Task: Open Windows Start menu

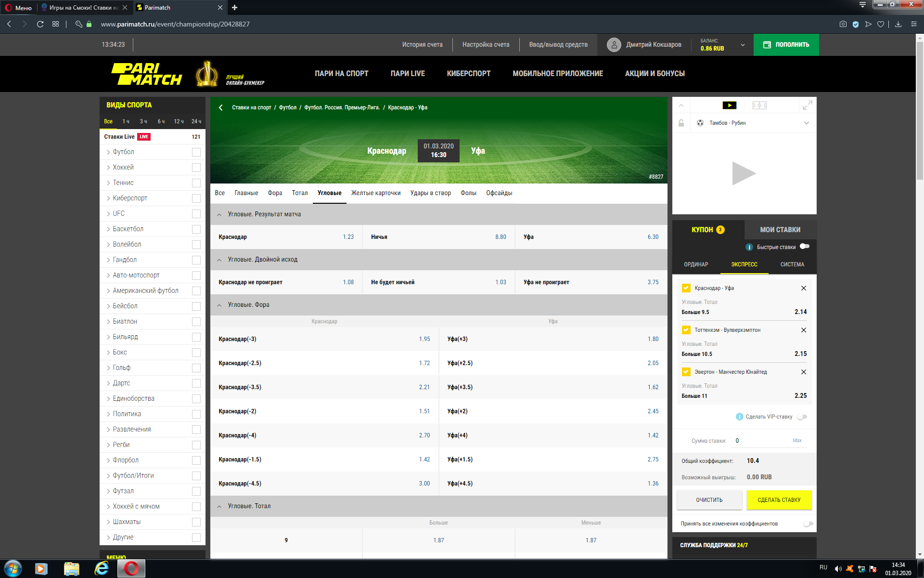Action: point(13,569)
